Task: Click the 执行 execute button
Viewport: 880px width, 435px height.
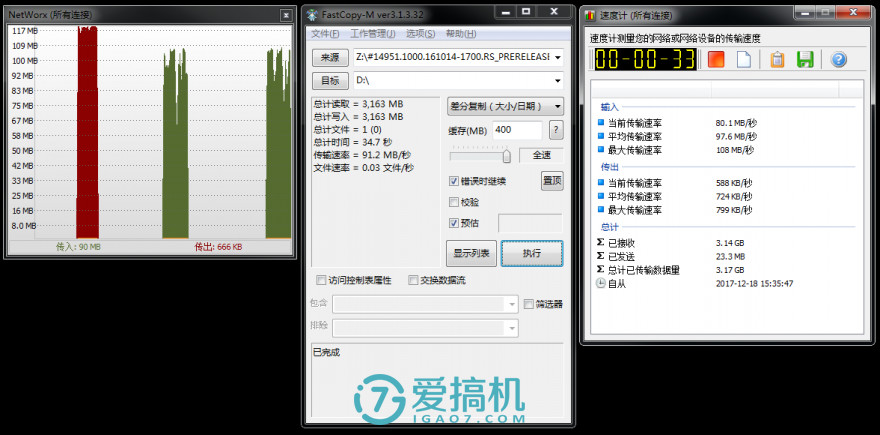Action: (x=531, y=254)
